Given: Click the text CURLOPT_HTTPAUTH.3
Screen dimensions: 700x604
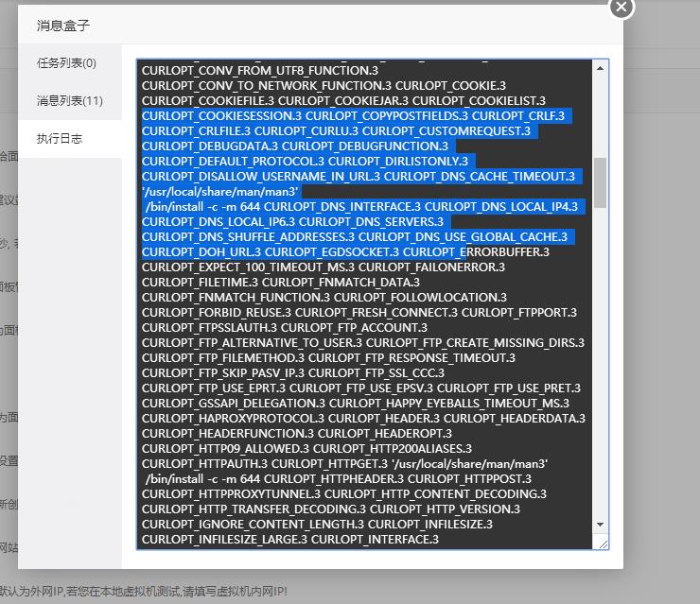Looking at the screenshot, I should coord(204,465).
